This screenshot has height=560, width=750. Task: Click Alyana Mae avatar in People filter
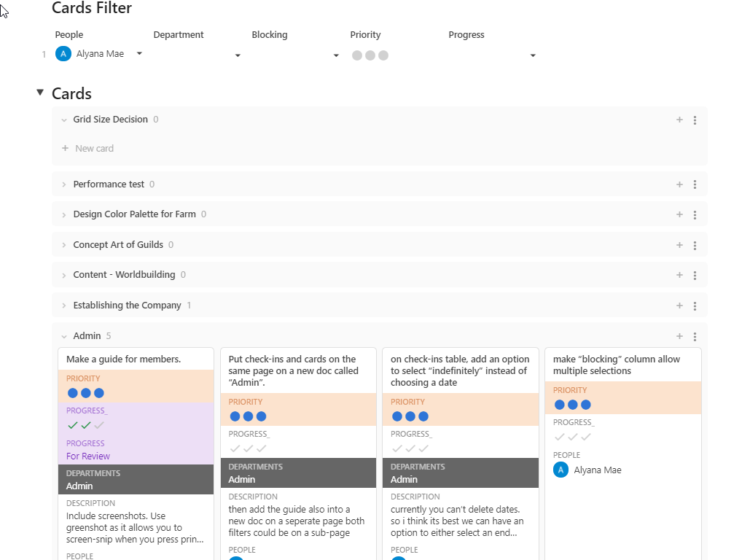pyautogui.click(x=63, y=54)
